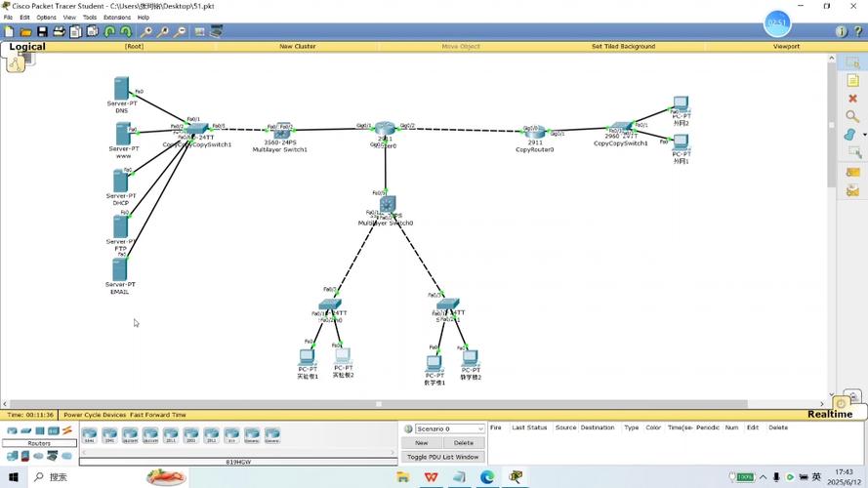Open the Extensions menu
This screenshot has height=488, width=868.
pyautogui.click(x=117, y=18)
